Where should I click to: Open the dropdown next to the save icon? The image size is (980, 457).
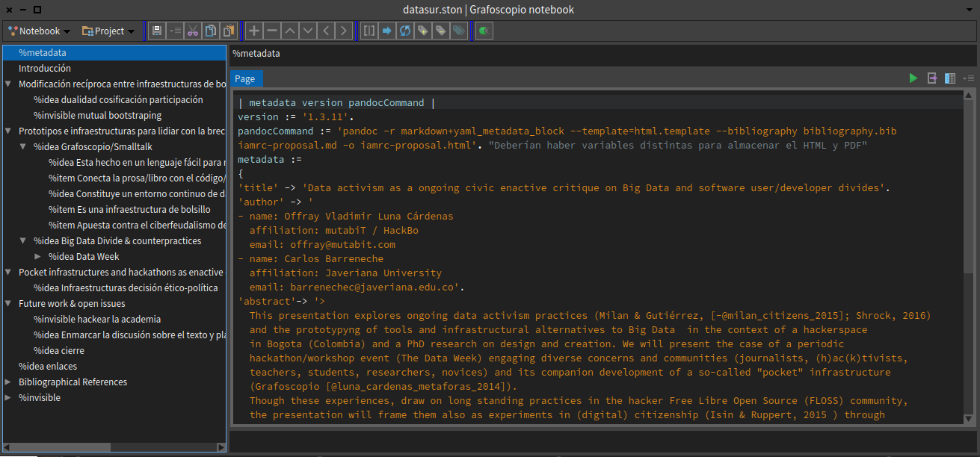(x=175, y=30)
